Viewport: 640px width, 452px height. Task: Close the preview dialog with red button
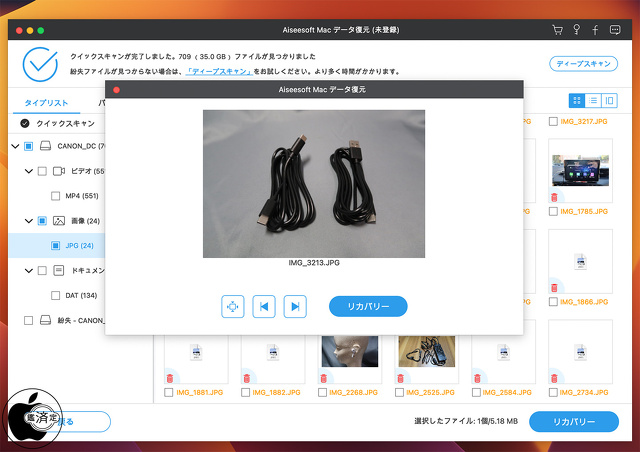coord(116,90)
